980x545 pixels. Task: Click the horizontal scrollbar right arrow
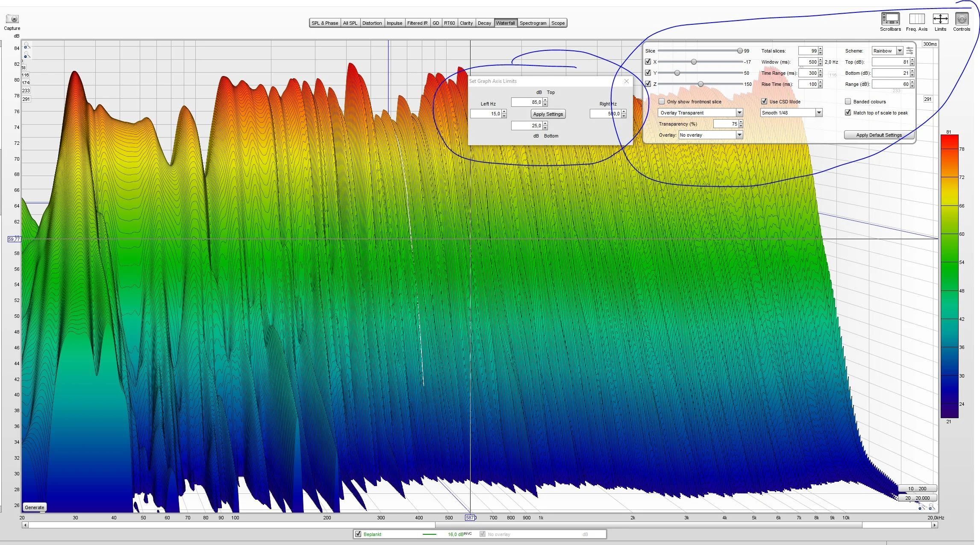[x=935, y=525]
